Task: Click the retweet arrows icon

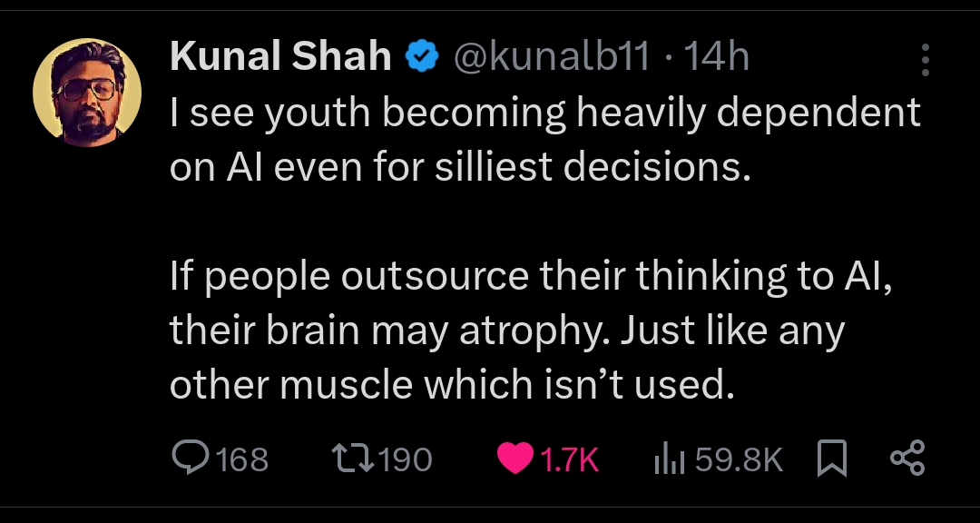Action: pos(352,459)
